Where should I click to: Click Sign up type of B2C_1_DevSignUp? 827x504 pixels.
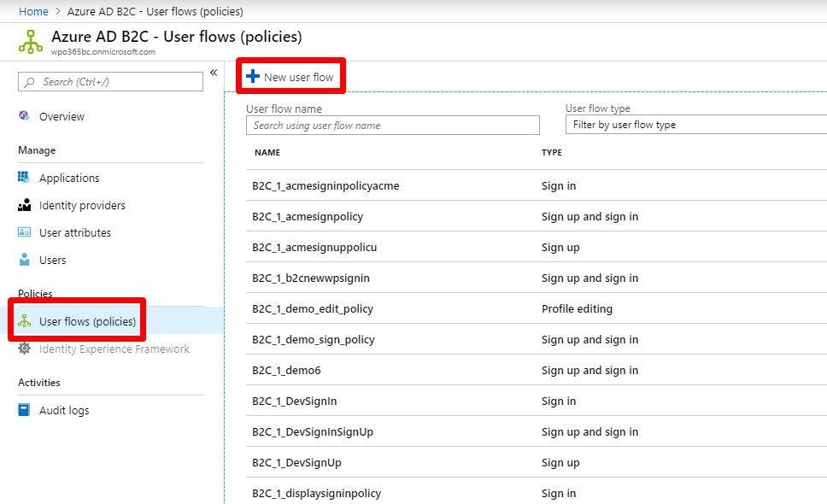(x=560, y=463)
